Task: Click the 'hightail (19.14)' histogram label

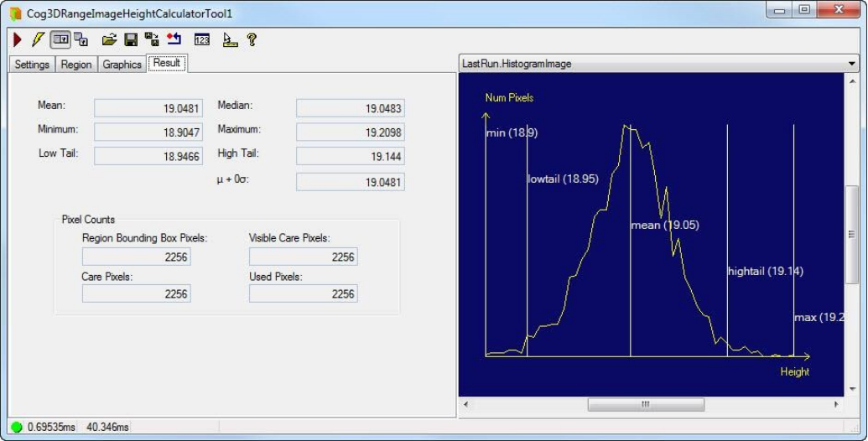Action: point(766,271)
